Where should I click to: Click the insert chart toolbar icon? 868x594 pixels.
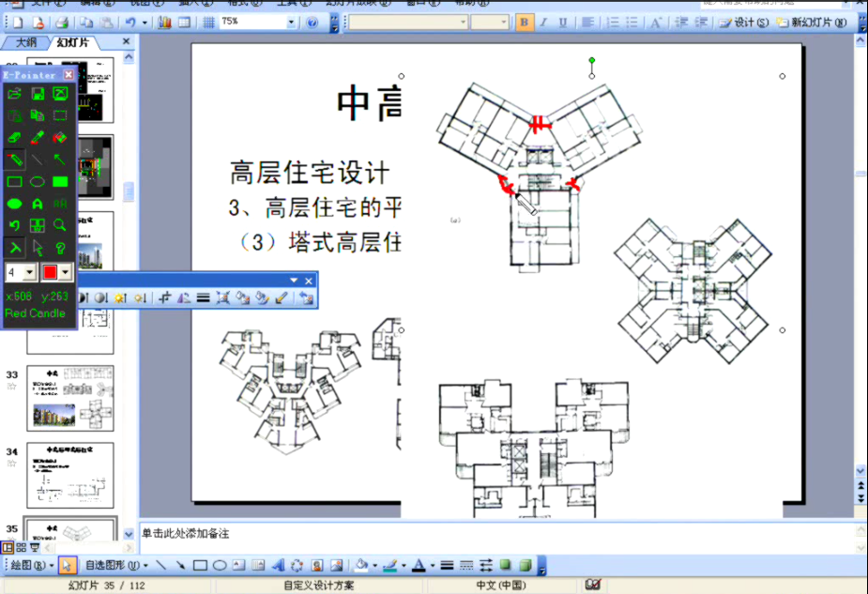pyautogui.click(x=164, y=23)
